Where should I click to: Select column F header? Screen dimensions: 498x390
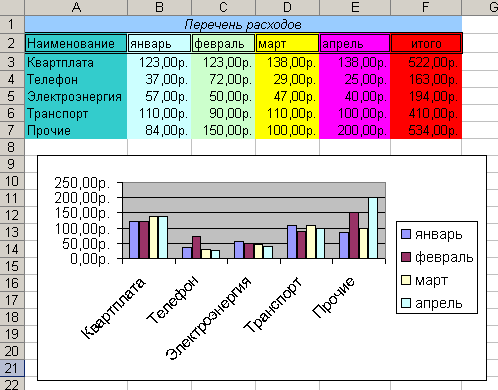point(426,7)
